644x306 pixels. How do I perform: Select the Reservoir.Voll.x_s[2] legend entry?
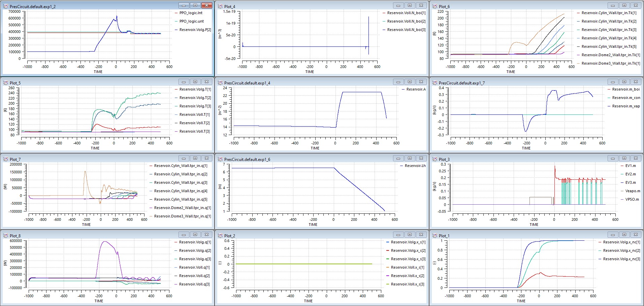pyautogui.click(x=405, y=276)
